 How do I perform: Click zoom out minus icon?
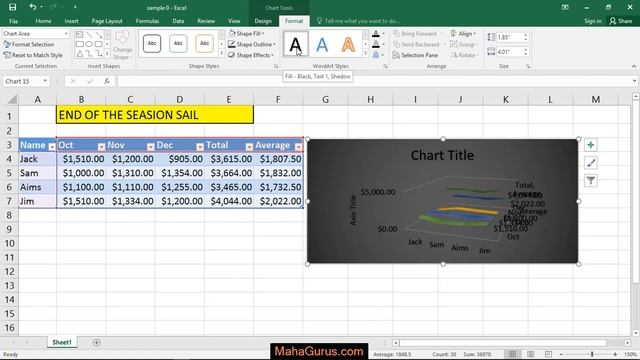[x=561, y=354]
